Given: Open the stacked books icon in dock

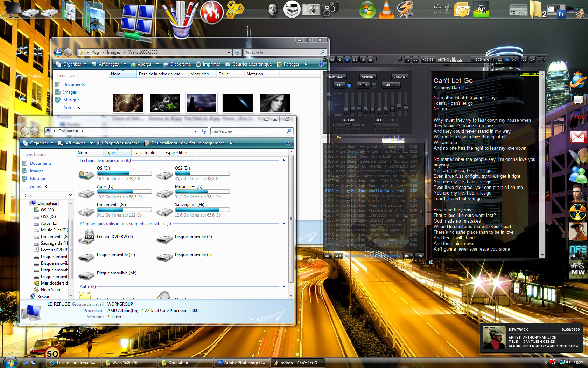Looking at the screenshot, I should click(x=292, y=9).
